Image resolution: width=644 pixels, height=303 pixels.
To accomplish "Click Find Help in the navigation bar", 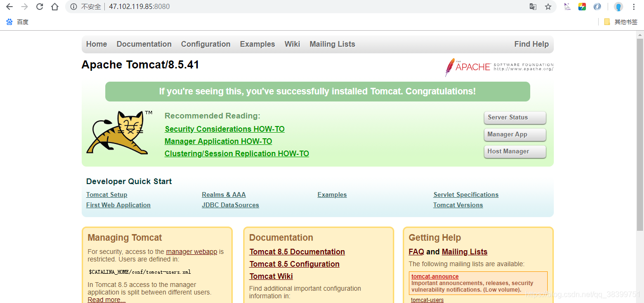I will (532, 44).
